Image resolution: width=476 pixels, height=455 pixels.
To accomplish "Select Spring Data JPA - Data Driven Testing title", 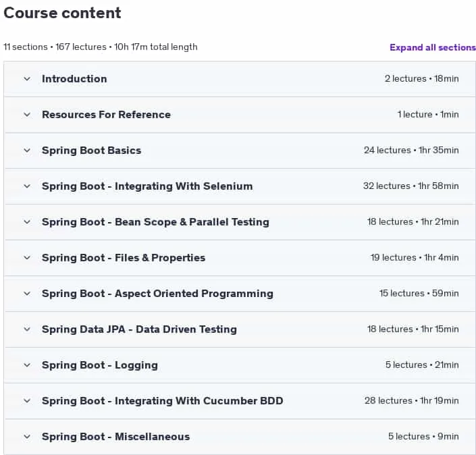I will [x=139, y=329].
